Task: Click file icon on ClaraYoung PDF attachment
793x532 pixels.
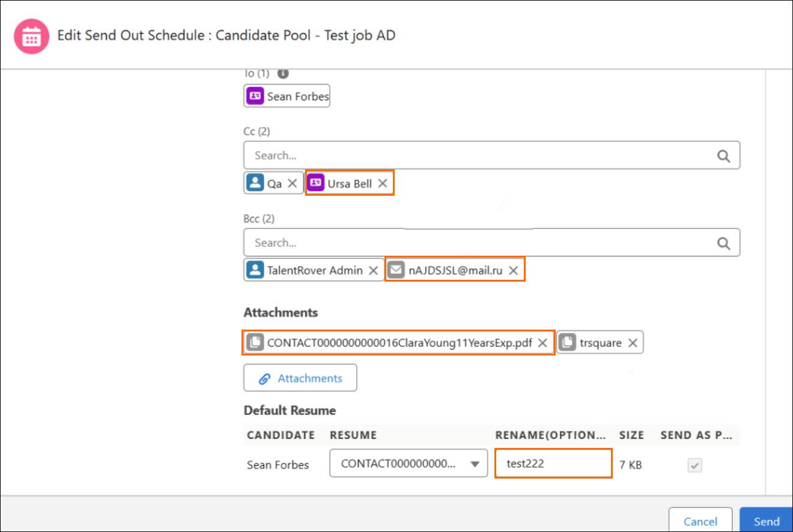Action: tap(255, 342)
